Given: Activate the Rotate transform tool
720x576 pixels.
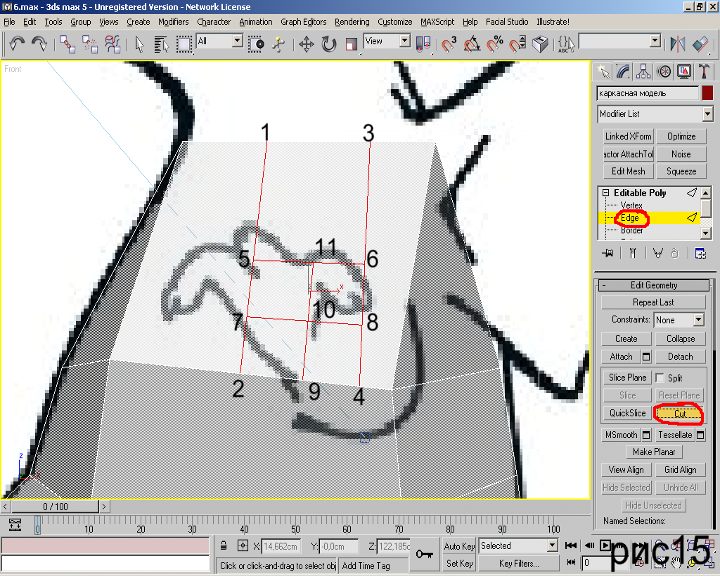Looking at the screenshot, I should coord(329,43).
